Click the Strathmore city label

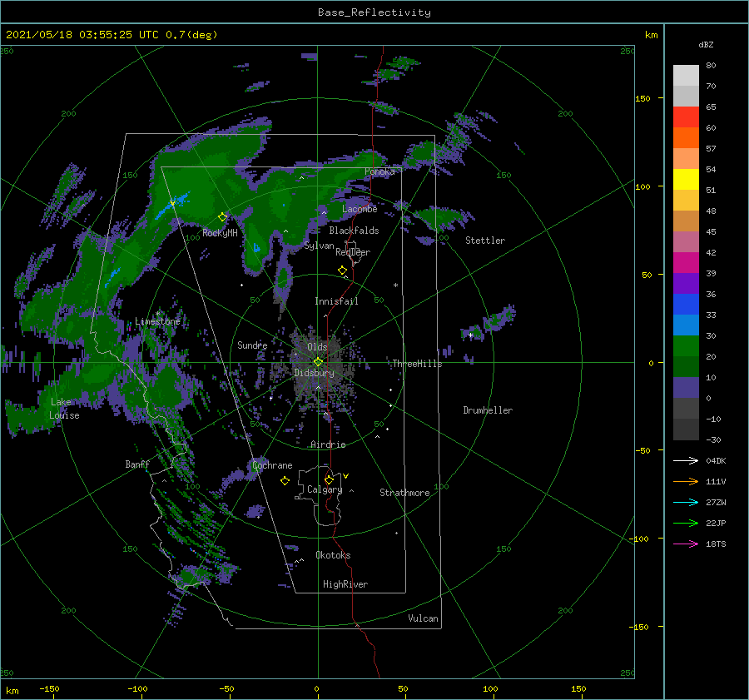404,493
